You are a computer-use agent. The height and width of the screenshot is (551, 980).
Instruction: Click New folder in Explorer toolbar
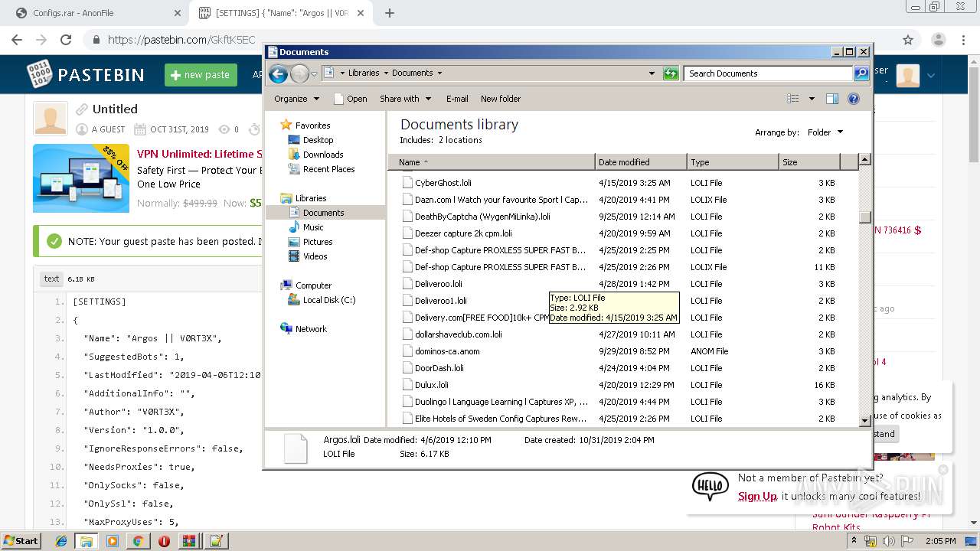tap(501, 99)
